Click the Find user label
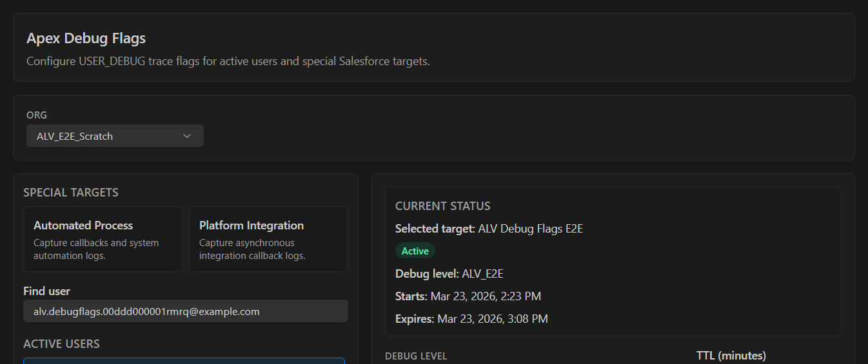868x364 pixels. coord(46,291)
